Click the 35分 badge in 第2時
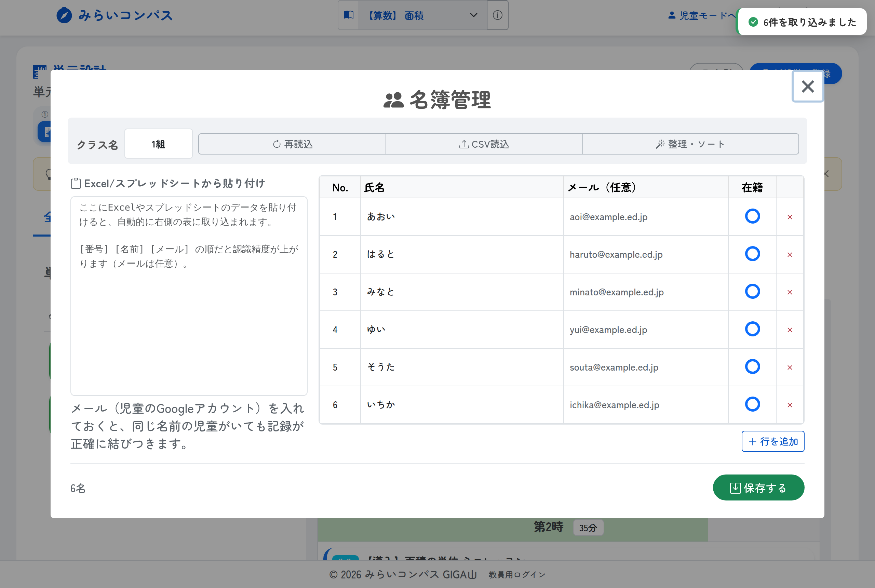This screenshot has width=875, height=588. coord(588,528)
